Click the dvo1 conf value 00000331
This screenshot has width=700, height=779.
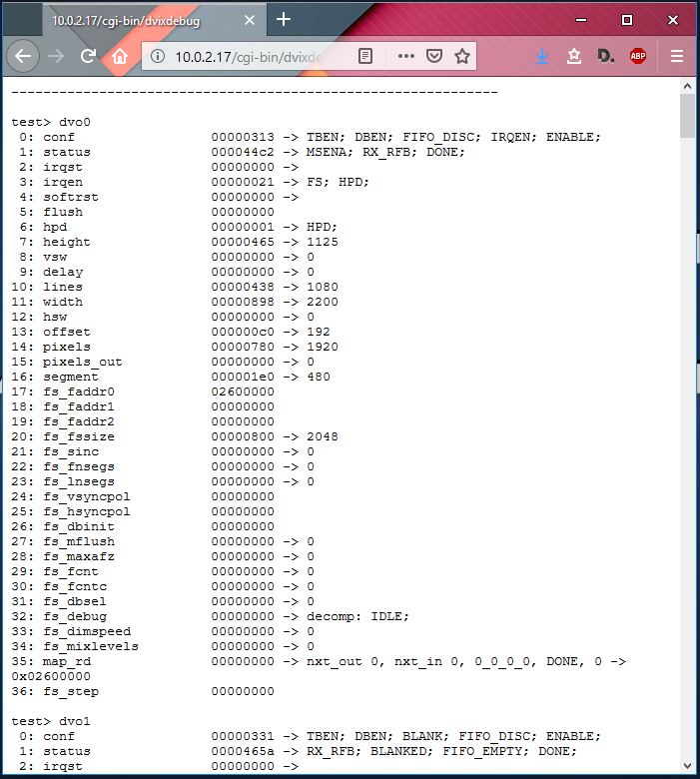tap(243, 736)
